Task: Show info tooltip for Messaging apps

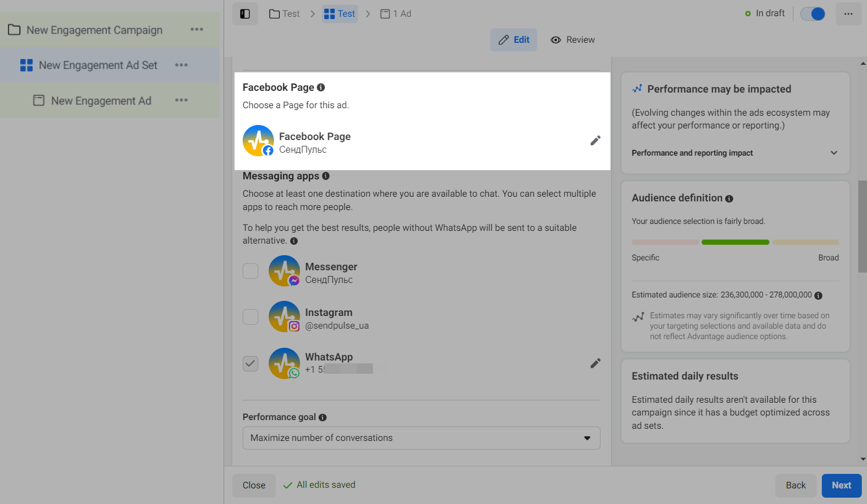Action: (325, 176)
